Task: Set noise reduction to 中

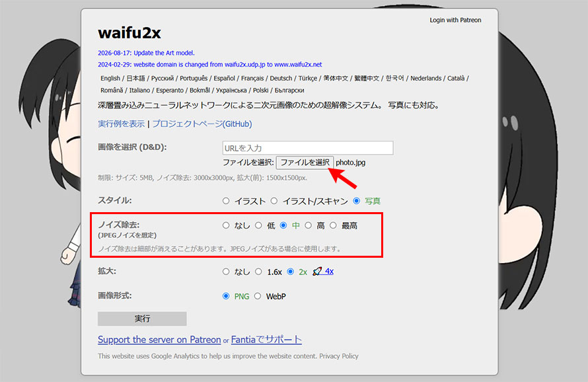Action: [283, 225]
